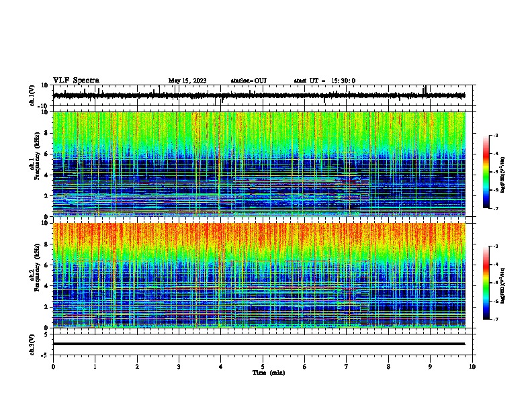Image resolution: width=532 pixels, height=411 pixels.
Task: Click time axis tick label "10"
Action: [x=472, y=367]
